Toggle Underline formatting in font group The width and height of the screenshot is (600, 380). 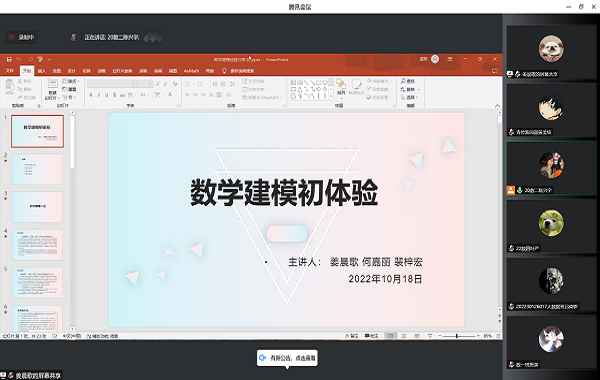pyautogui.click(x=106, y=95)
